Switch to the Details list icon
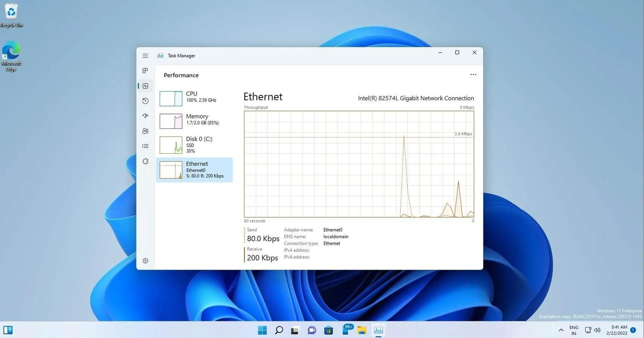This screenshot has width=644, height=338. pyautogui.click(x=145, y=146)
